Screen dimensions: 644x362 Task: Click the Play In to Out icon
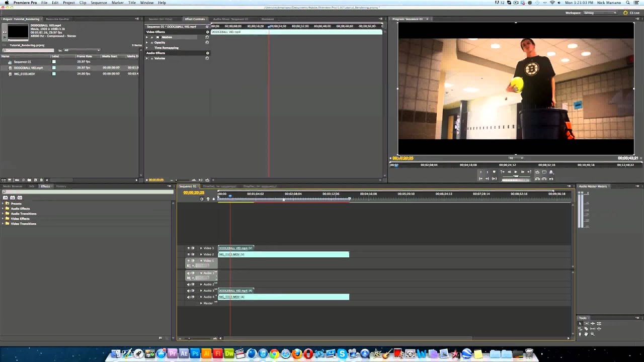(494, 178)
